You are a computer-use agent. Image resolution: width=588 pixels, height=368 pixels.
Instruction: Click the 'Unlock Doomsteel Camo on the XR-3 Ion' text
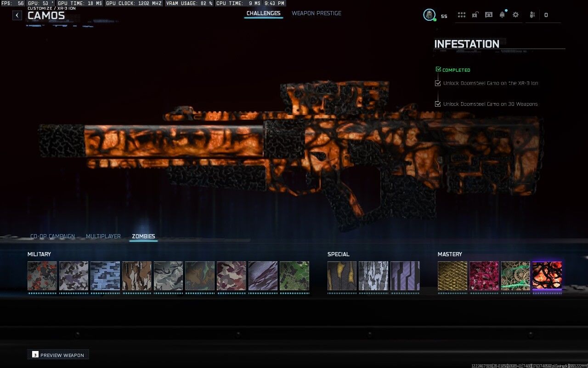pyautogui.click(x=491, y=83)
